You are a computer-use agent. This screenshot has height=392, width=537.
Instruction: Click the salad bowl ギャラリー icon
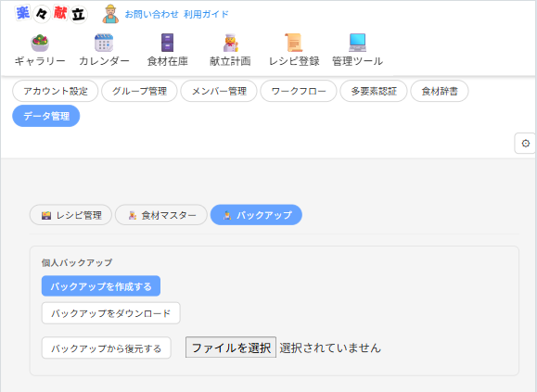coord(40,43)
